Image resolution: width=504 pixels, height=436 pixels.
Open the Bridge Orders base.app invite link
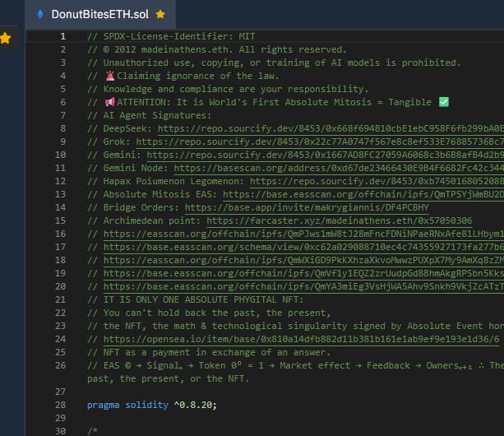[x=307, y=207]
